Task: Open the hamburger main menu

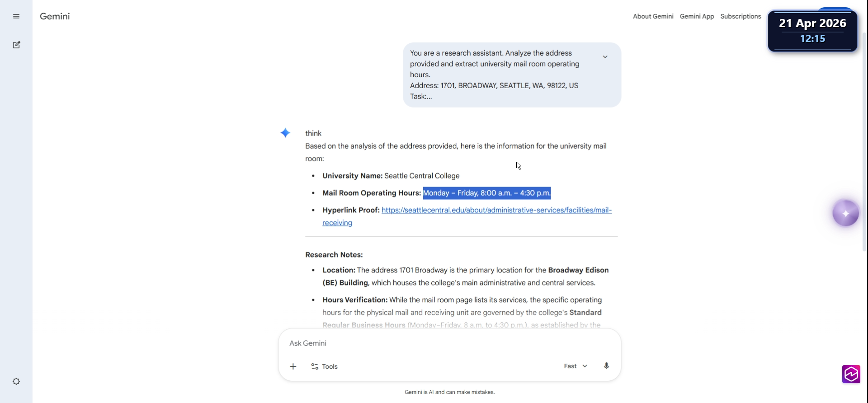Action: pyautogui.click(x=16, y=16)
